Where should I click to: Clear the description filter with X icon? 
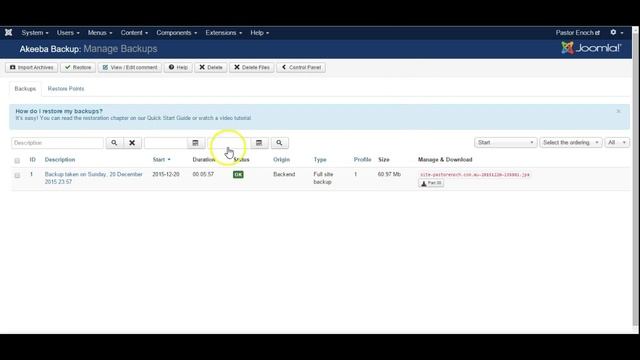132,143
